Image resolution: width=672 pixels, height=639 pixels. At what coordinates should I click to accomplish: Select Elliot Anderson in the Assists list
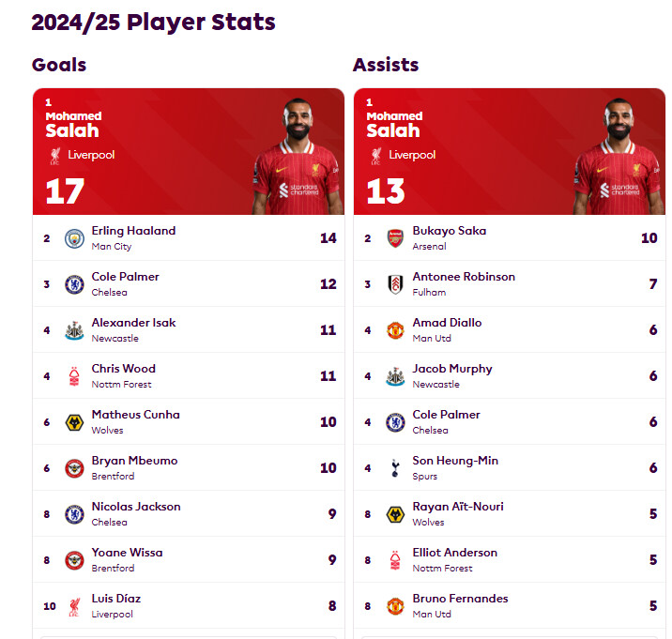[x=455, y=553]
